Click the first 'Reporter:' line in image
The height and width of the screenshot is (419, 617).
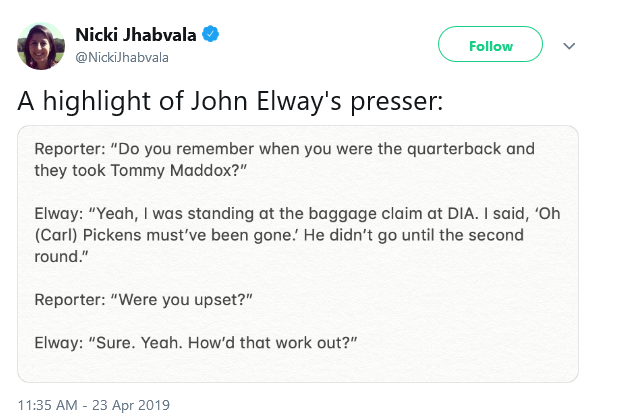[284, 149]
